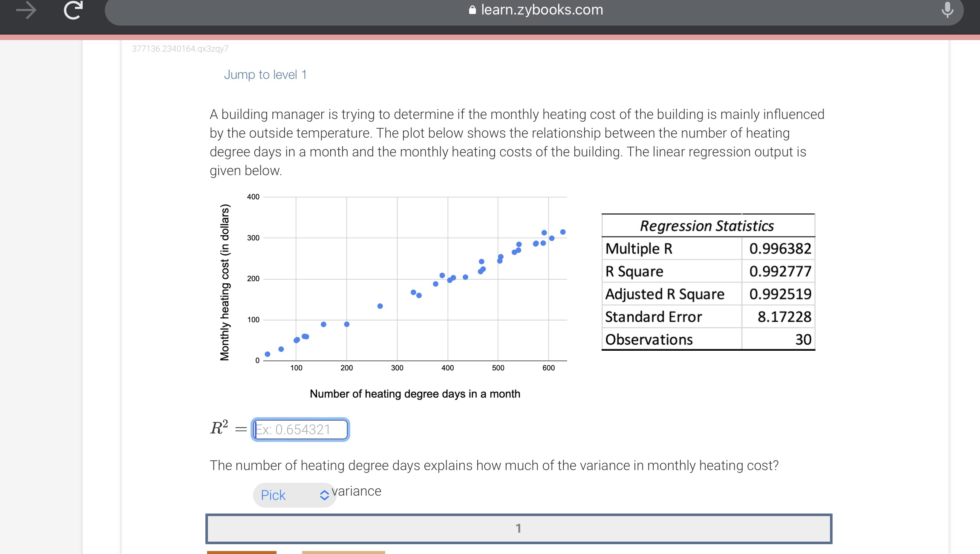The height and width of the screenshot is (554, 980).
Task: Select the level 1 progress bar
Action: click(519, 528)
